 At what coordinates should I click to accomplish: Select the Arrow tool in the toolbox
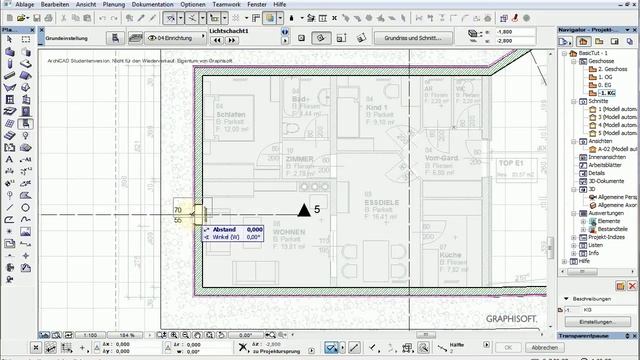pos(9,39)
